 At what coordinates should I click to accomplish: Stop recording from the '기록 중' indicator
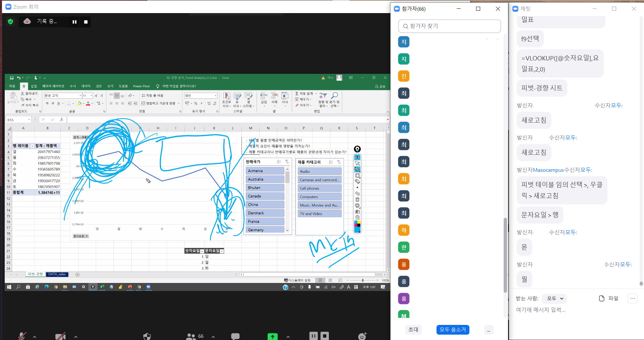[x=86, y=22]
